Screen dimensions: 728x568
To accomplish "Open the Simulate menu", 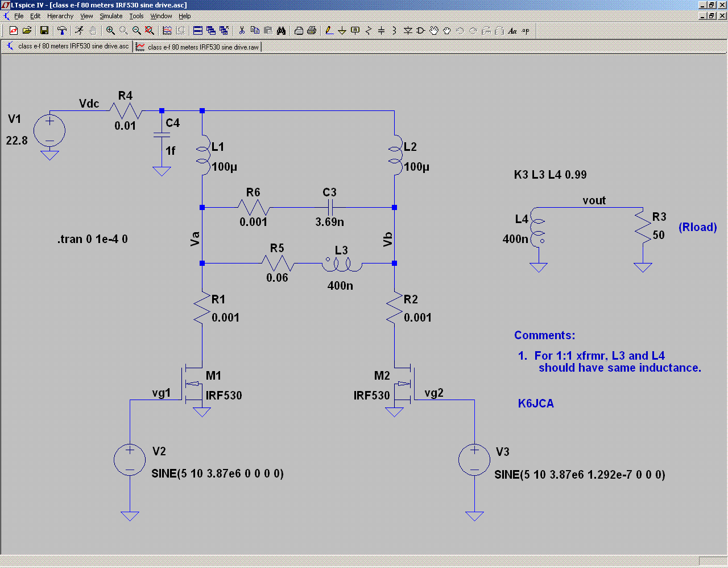I will click(111, 16).
